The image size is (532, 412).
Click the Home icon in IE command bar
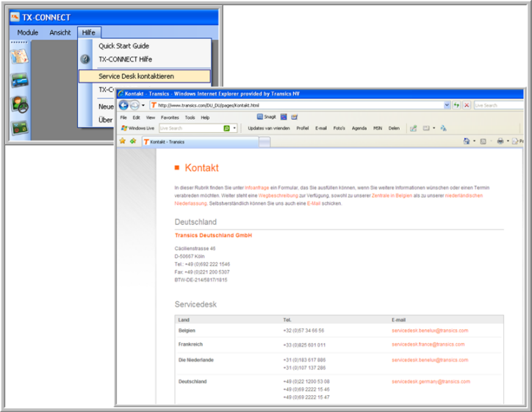pos(467,141)
